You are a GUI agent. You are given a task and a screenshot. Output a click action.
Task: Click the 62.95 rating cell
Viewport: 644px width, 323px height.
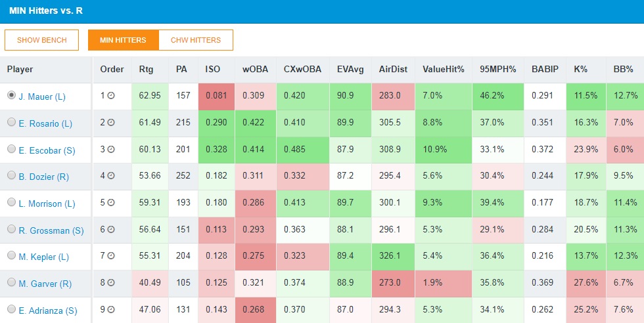pyautogui.click(x=150, y=97)
